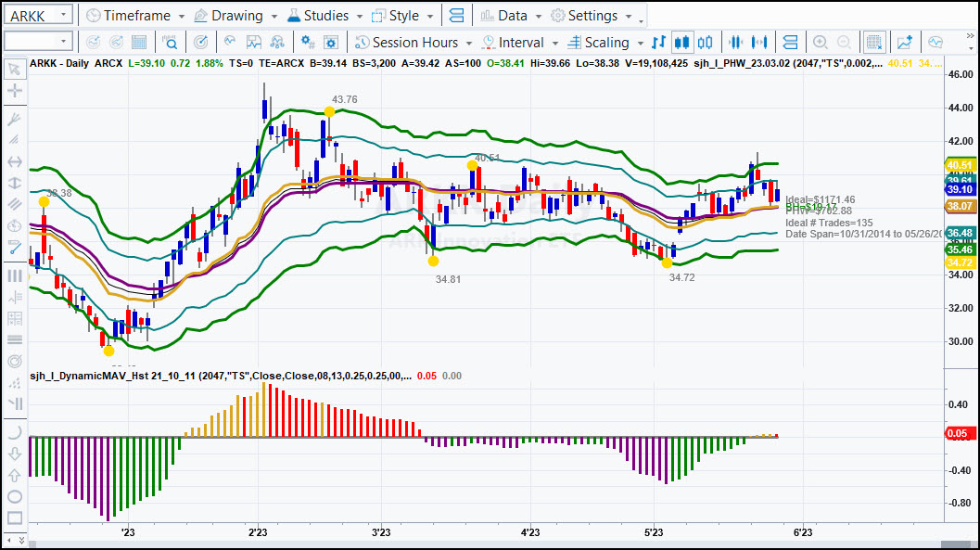Select the rectangle drawing tool
Viewport: 980px width, 550px height.
15,518
